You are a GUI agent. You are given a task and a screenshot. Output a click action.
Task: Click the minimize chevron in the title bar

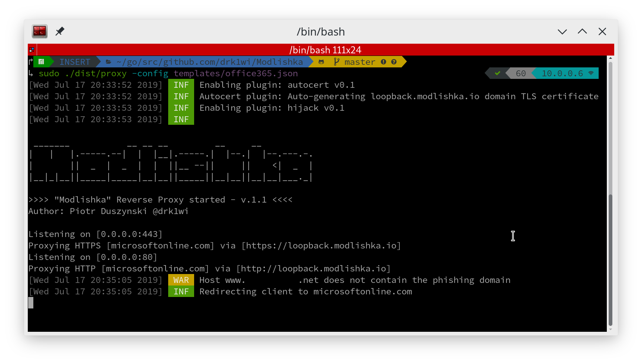562,31
